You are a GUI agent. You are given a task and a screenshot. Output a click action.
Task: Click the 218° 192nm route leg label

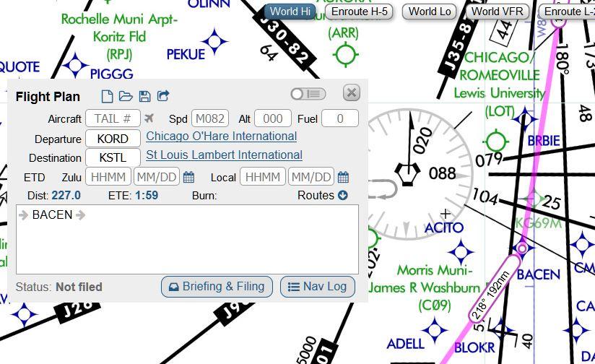[x=495, y=290]
